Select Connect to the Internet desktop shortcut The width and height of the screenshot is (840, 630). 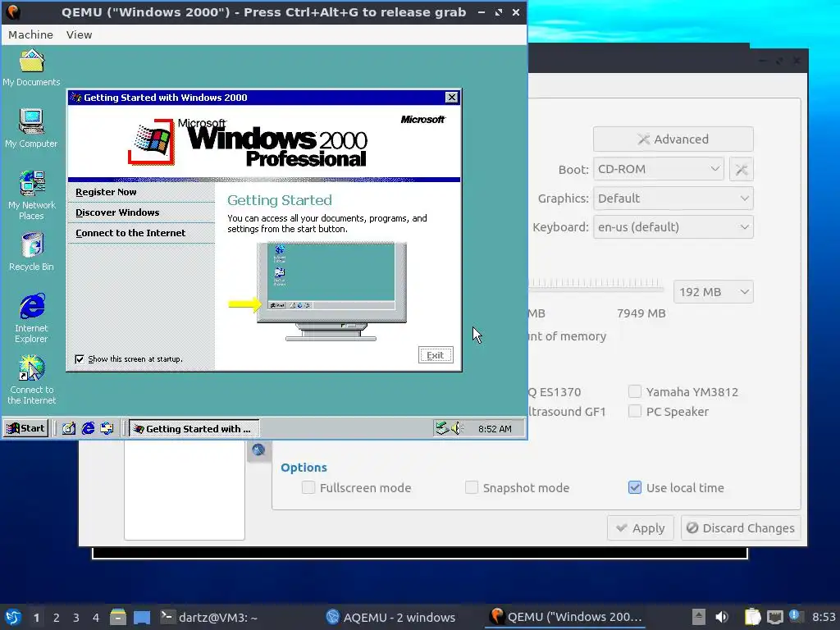point(32,380)
